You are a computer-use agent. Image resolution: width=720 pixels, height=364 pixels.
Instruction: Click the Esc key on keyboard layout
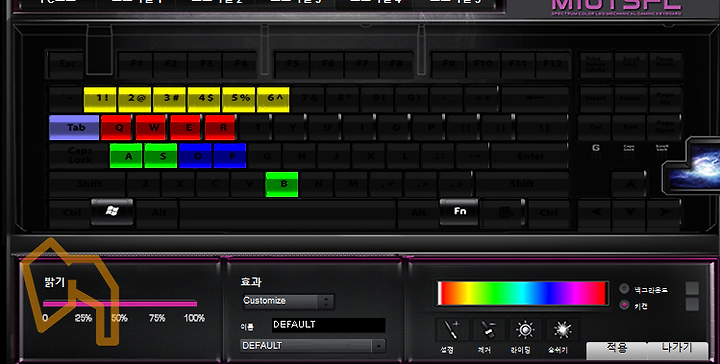pos(66,64)
